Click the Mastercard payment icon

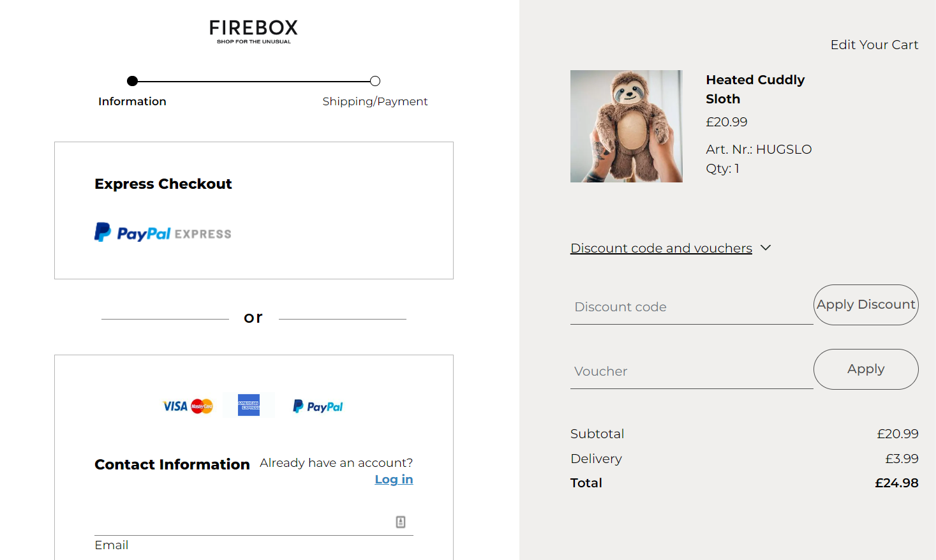201,406
